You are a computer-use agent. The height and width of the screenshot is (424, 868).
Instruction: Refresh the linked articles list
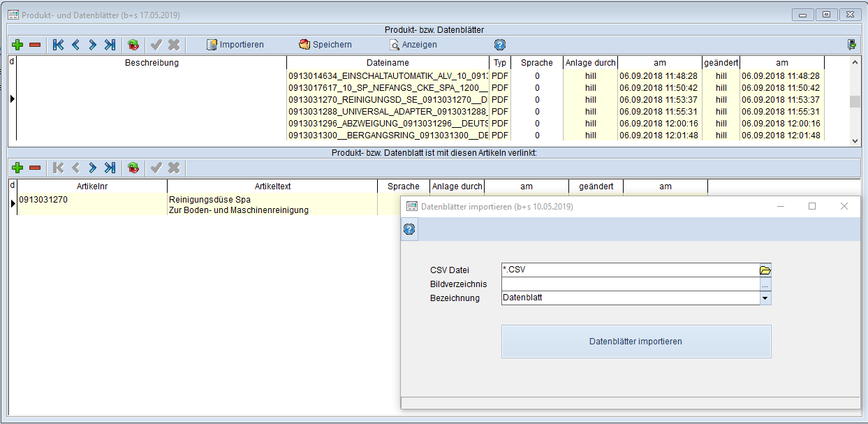[x=133, y=168]
